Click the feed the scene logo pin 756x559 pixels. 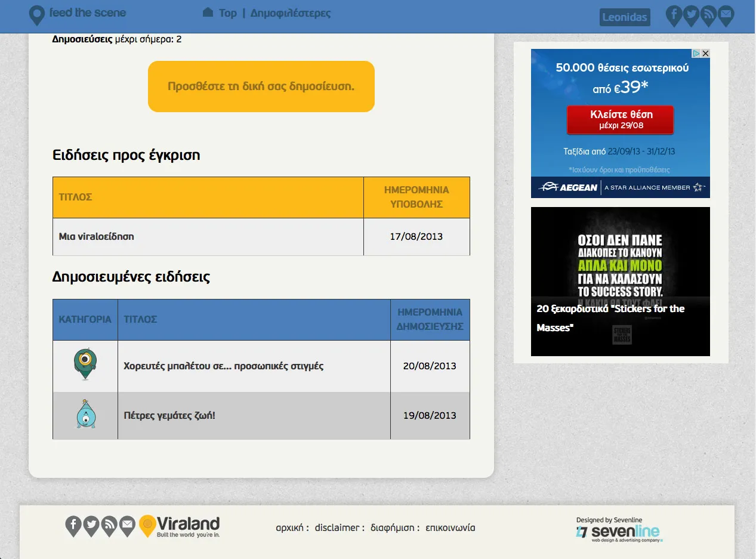point(37,16)
